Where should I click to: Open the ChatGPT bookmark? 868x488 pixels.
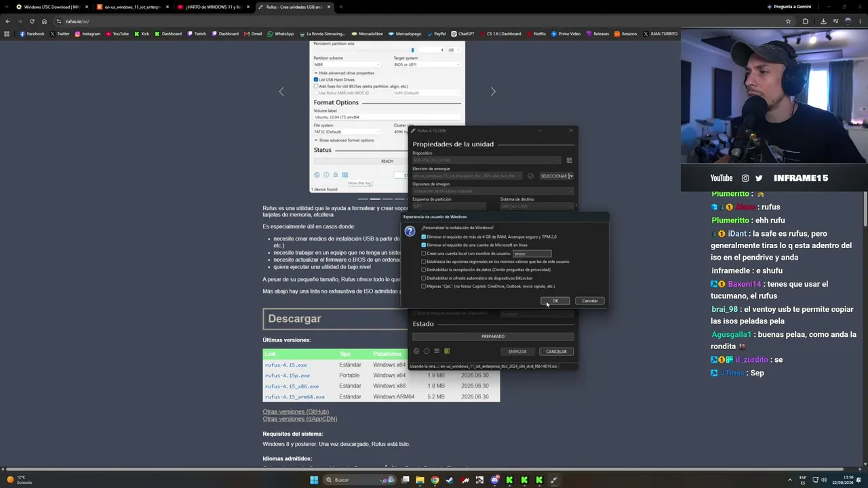point(462,34)
